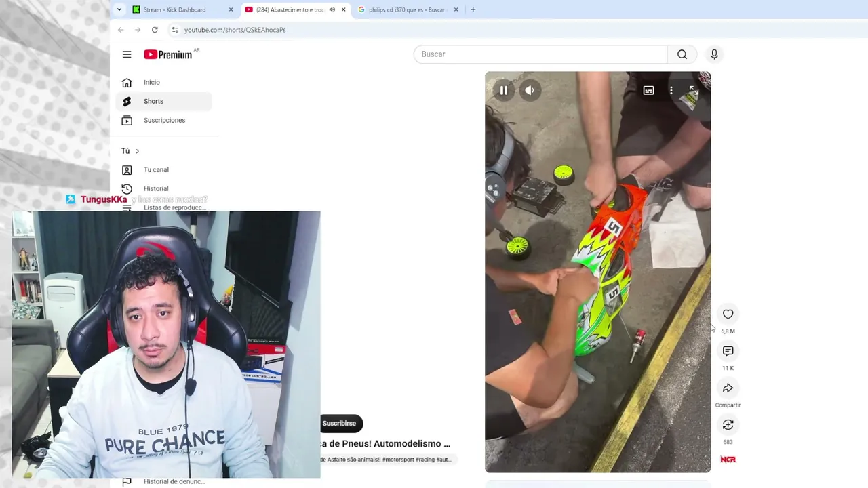Open the comments with 11 K

pos(728,350)
